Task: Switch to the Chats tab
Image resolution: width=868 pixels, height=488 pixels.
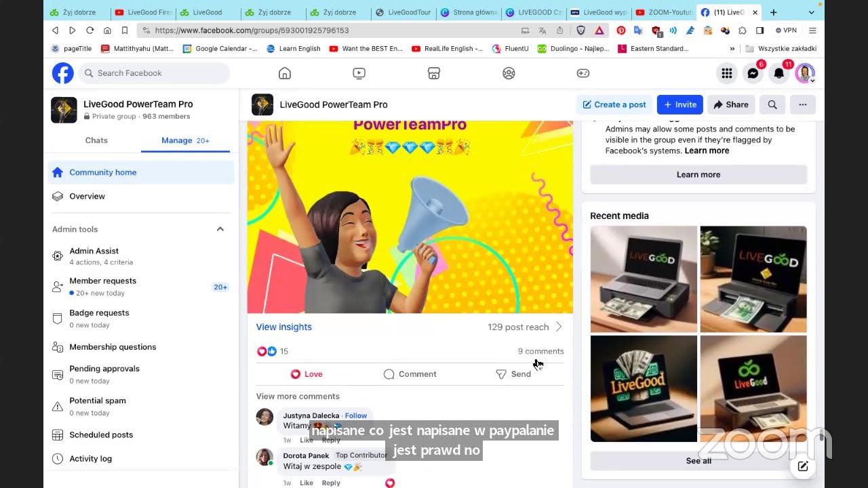Action: (x=96, y=140)
